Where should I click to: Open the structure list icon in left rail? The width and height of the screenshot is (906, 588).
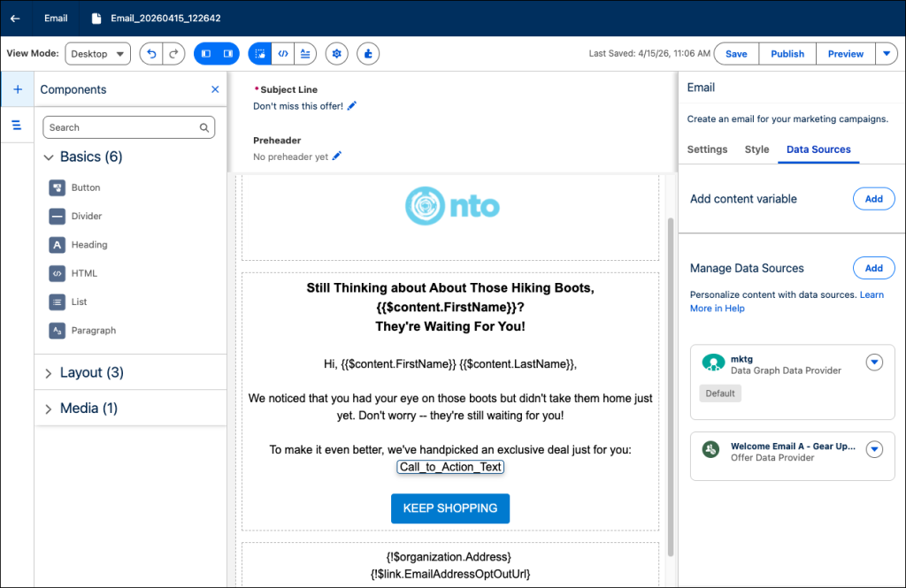17,126
